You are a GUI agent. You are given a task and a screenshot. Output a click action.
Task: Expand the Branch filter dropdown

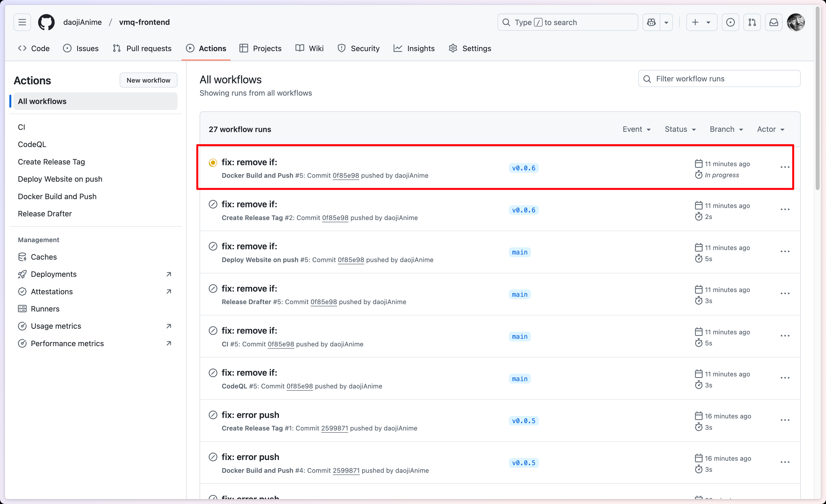coord(726,129)
